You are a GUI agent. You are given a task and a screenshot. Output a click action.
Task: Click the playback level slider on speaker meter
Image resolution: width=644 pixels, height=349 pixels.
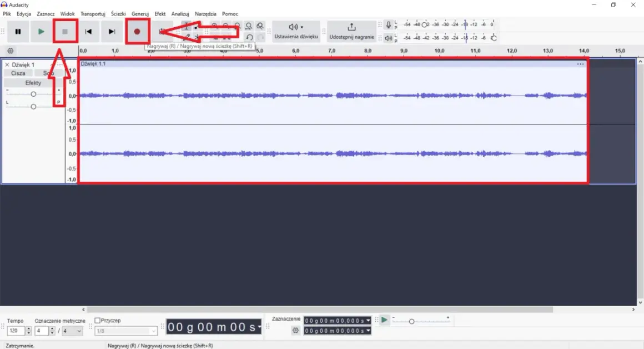pos(494,38)
